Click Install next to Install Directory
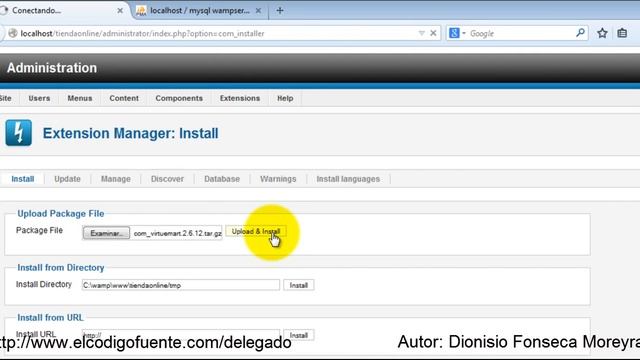This screenshot has height=360, width=640. point(298,285)
